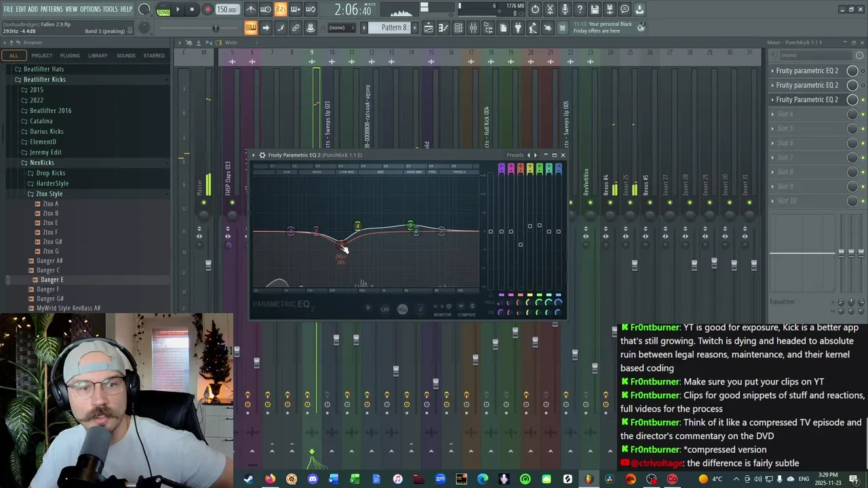The height and width of the screenshot is (488, 868).
Task: Open the plugin picker plug icon
Action: click(x=518, y=28)
